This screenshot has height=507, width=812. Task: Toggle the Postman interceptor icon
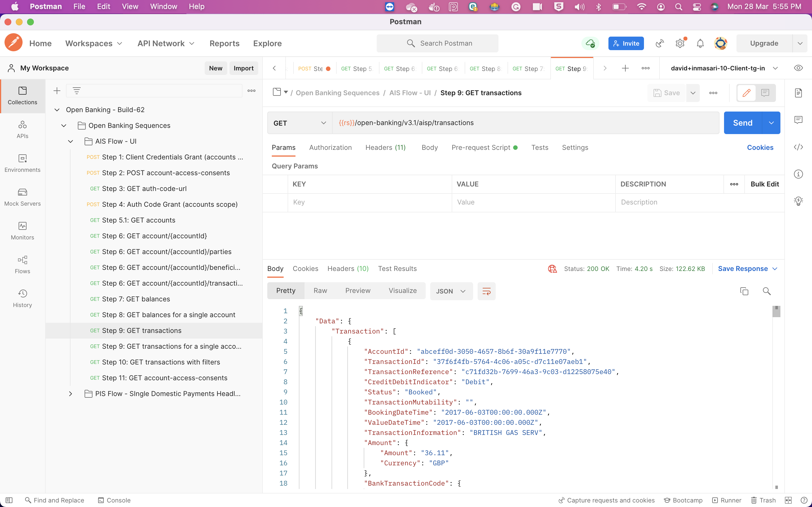pyautogui.click(x=659, y=43)
